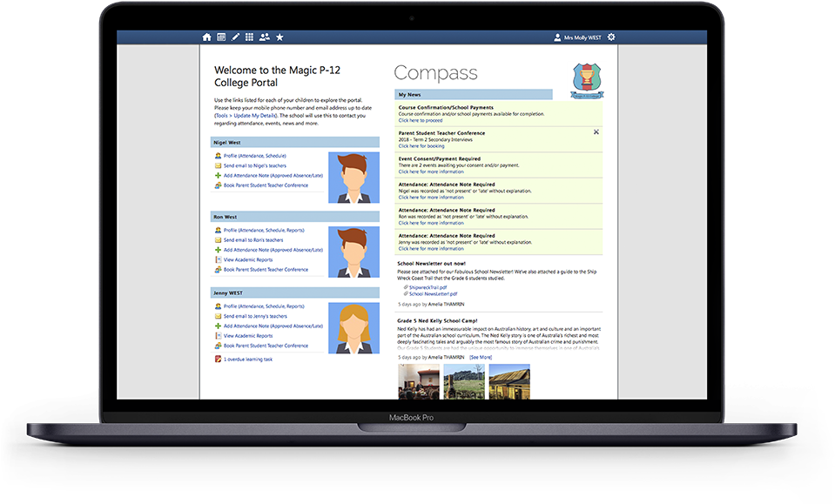Image resolution: width=835 pixels, height=504 pixels.
Task: Send email to Ron's teachers
Action: point(253,239)
